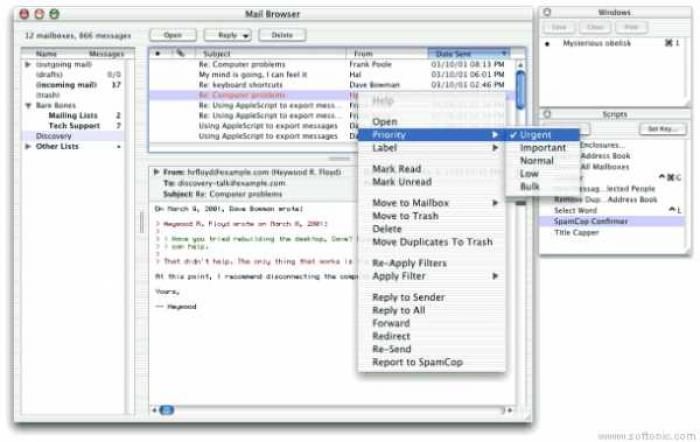Select message 'My mind is going, I can feel it'
The image size is (700, 442).
click(253, 75)
